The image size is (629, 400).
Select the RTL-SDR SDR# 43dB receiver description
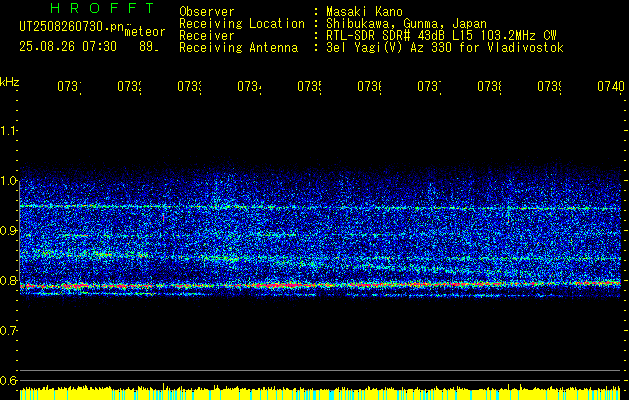(x=441, y=36)
